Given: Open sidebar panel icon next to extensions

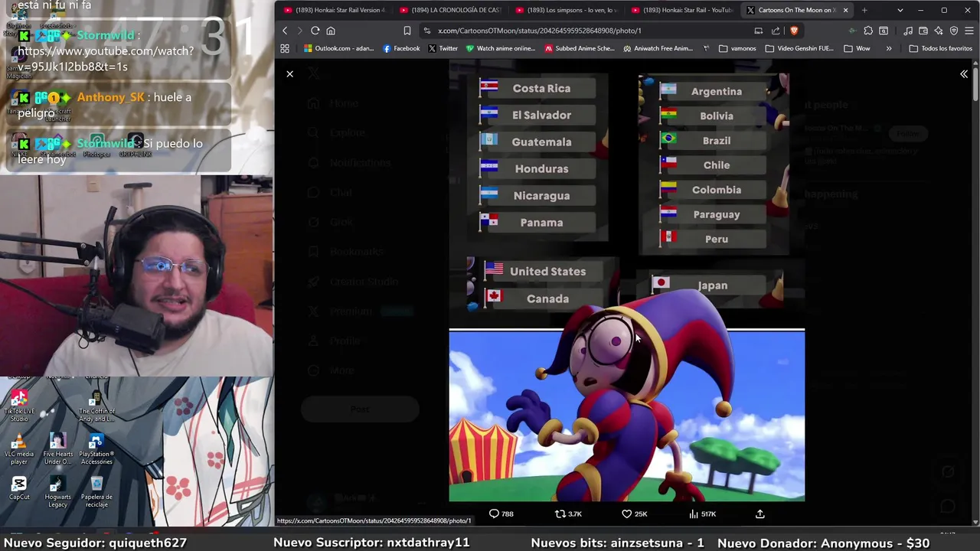Looking at the screenshot, I should click(x=884, y=31).
